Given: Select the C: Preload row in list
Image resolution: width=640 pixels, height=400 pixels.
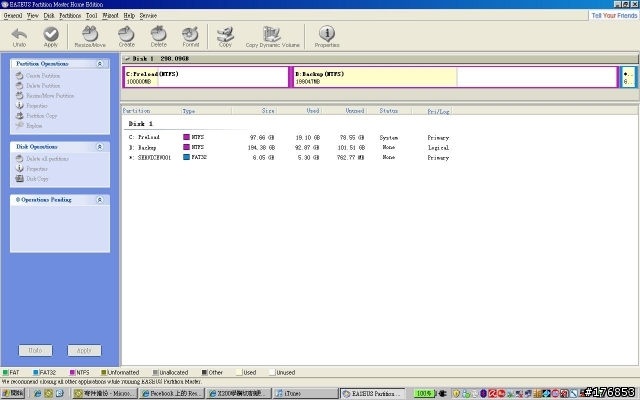Looking at the screenshot, I should click(289, 138).
